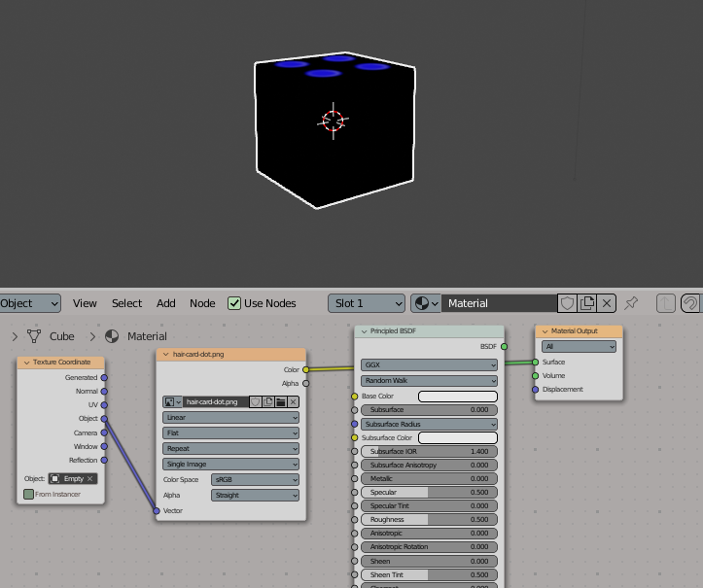Image resolution: width=703 pixels, height=588 pixels.
Task: Click the Sheen Tint slider
Action: coord(429,574)
